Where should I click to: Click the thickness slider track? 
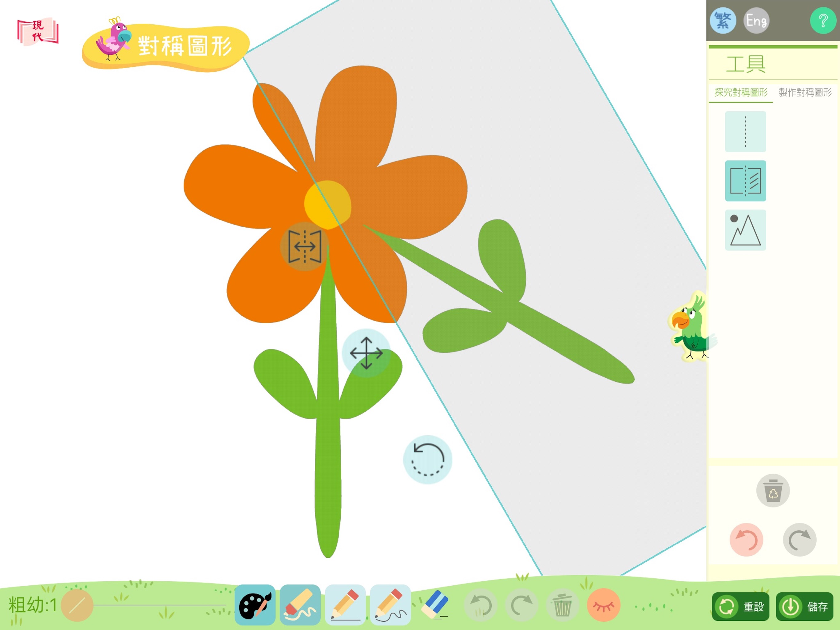[x=160, y=605]
